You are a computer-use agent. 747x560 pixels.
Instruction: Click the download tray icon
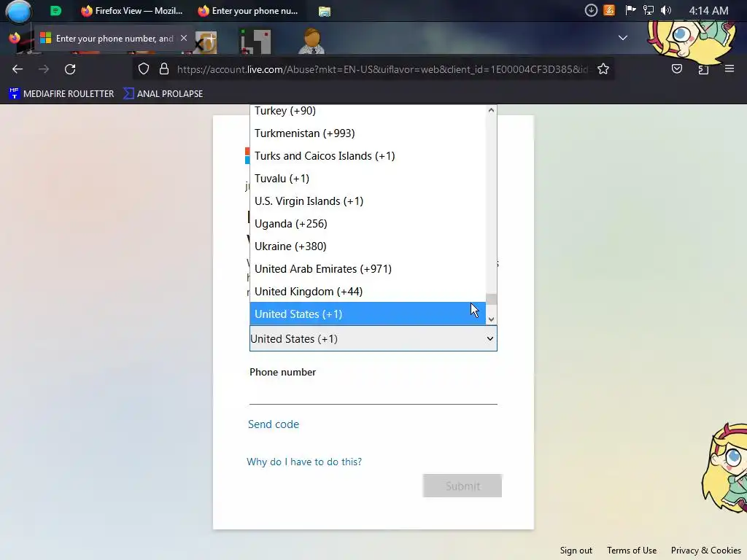tap(591, 10)
